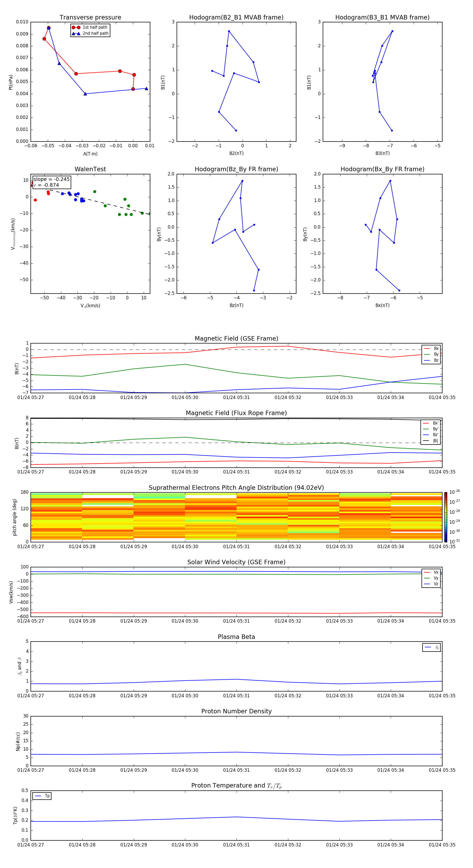Click the 'Hodogram(B2_B1 MVAB frame)' title

pyautogui.click(x=236, y=18)
